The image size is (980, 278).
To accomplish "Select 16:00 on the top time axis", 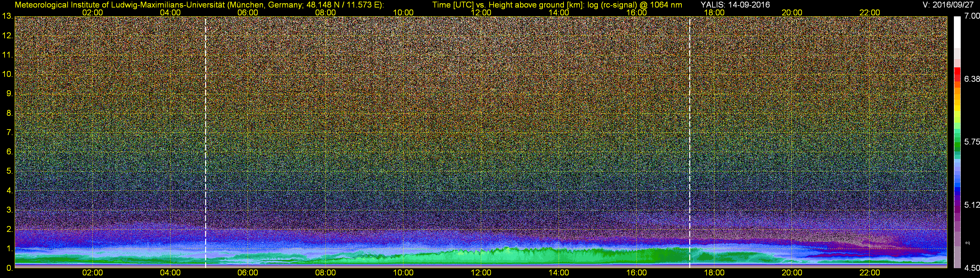I will point(636,12).
